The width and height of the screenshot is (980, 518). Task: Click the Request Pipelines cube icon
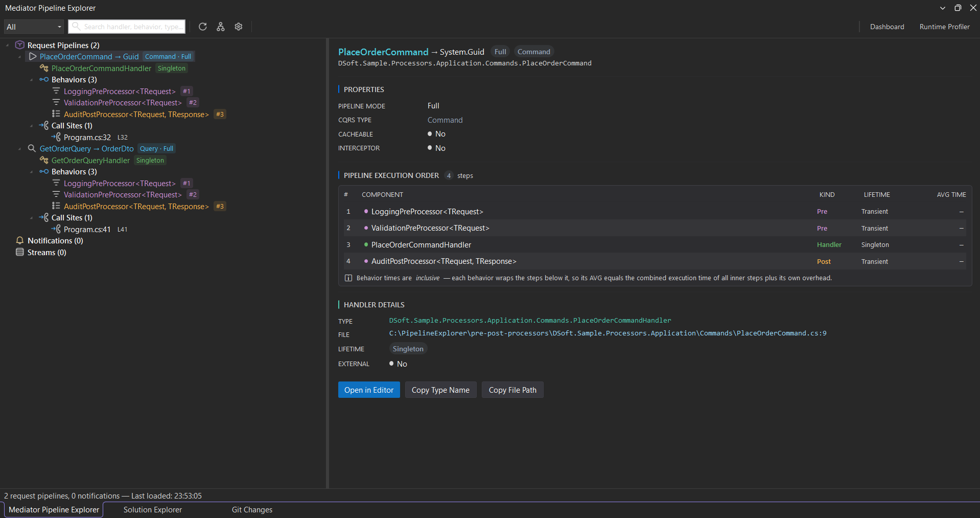click(20, 45)
